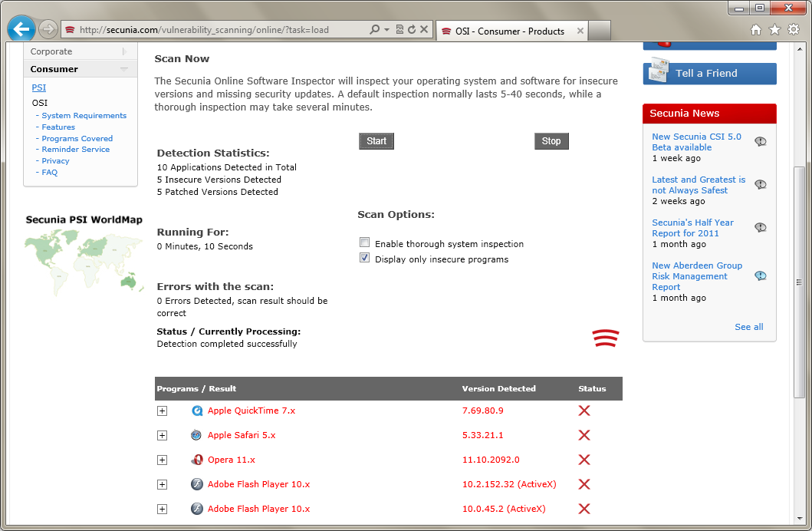Click the browser Back arrow button
Screen dimensions: 812x531
click(x=21, y=29)
